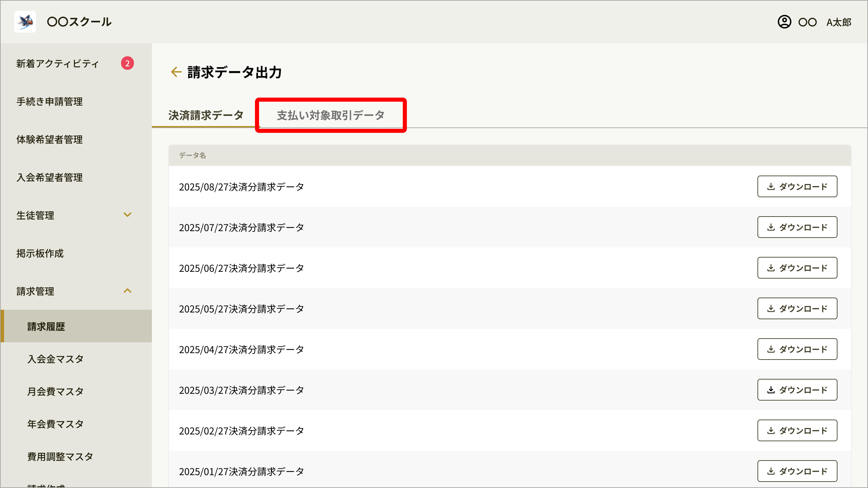Download the 2025/08/27 billing data
Image resolution: width=868 pixels, height=488 pixels.
797,186
